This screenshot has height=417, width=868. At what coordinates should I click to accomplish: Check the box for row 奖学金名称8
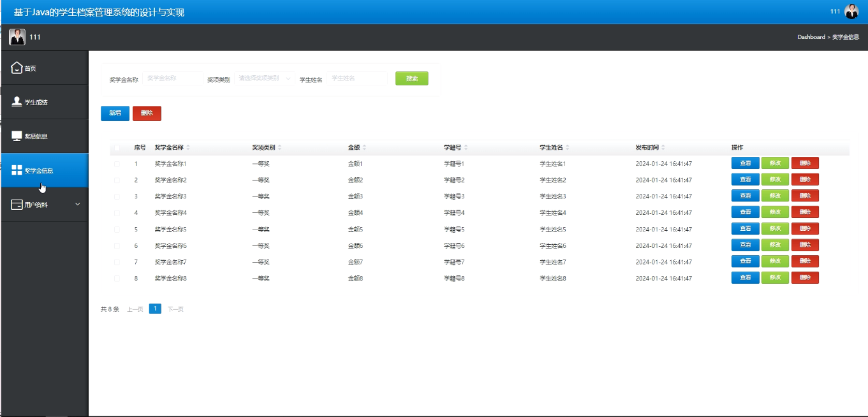tap(117, 278)
